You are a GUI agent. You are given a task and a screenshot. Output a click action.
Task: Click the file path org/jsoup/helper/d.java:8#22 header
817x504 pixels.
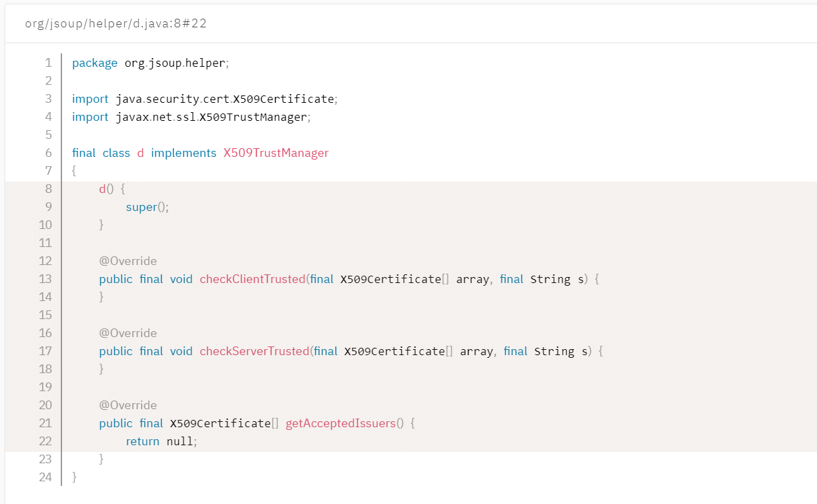(x=115, y=23)
